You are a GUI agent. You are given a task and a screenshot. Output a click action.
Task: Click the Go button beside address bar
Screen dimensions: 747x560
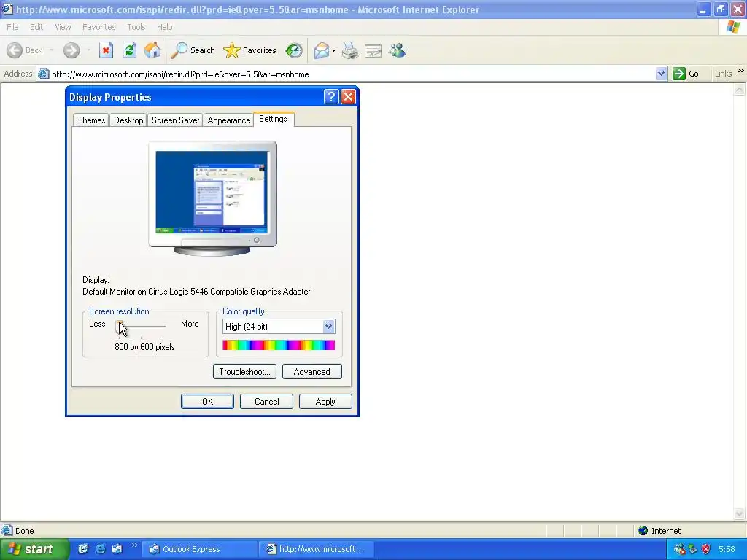point(686,74)
